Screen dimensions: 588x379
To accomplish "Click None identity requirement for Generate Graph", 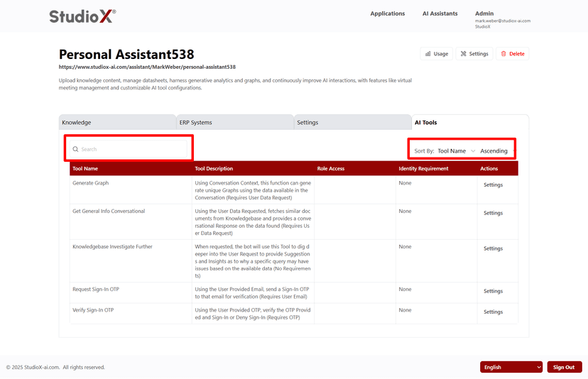I will pos(405,183).
